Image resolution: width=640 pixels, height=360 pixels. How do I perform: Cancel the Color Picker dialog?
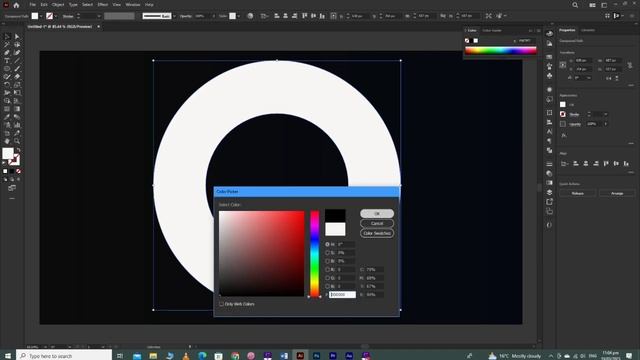(377, 223)
